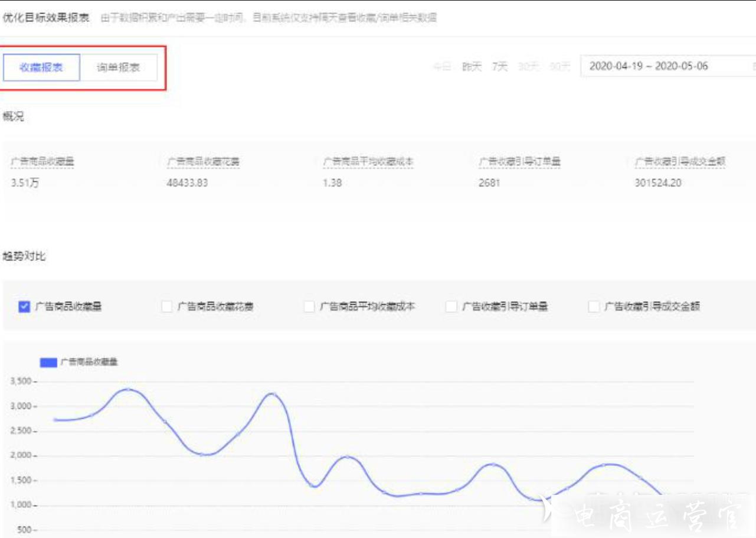Select the 301524.20 value
This screenshot has width=756, height=538.
pyautogui.click(x=658, y=183)
